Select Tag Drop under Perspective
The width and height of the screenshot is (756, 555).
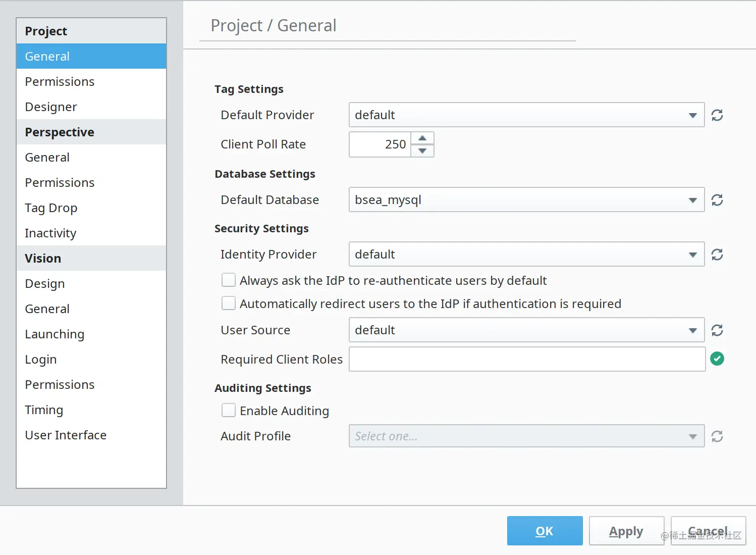(x=51, y=208)
